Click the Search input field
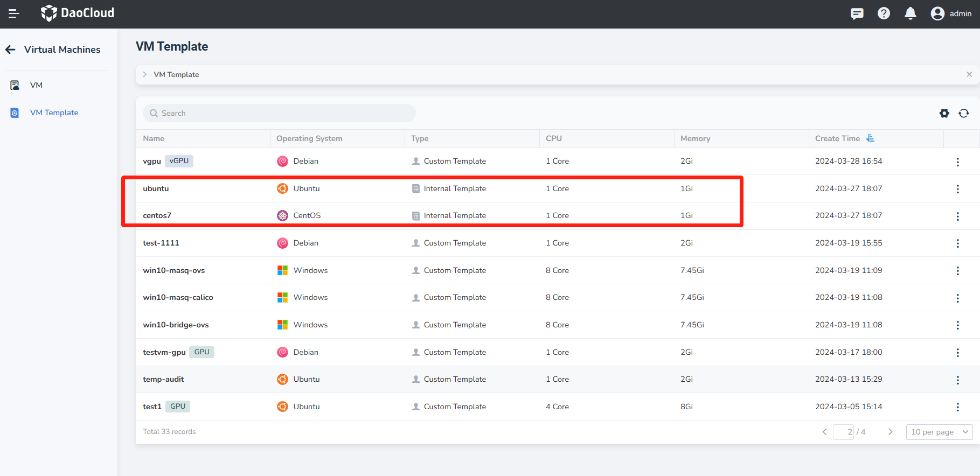The height and width of the screenshot is (476, 980). [x=279, y=113]
